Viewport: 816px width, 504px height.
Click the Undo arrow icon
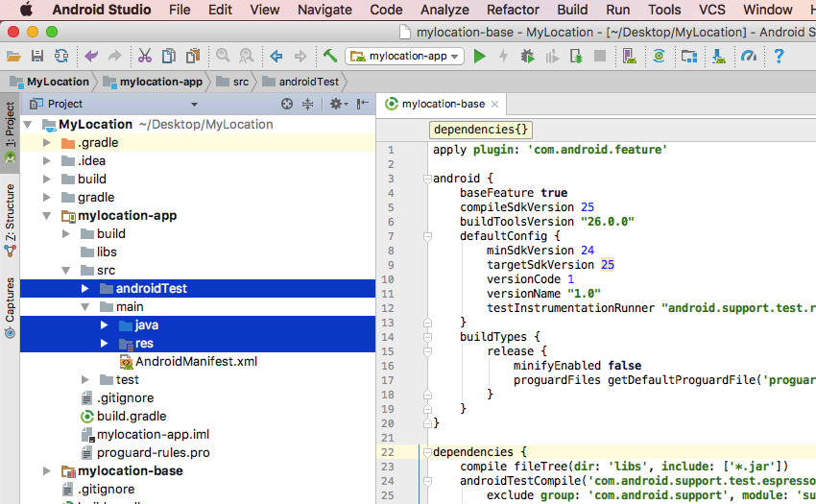pyautogui.click(x=91, y=57)
